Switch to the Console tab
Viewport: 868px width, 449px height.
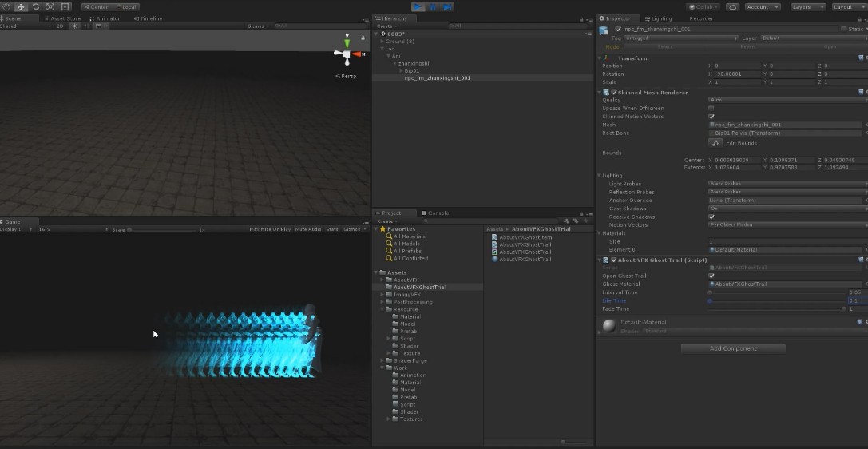(x=435, y=213)
